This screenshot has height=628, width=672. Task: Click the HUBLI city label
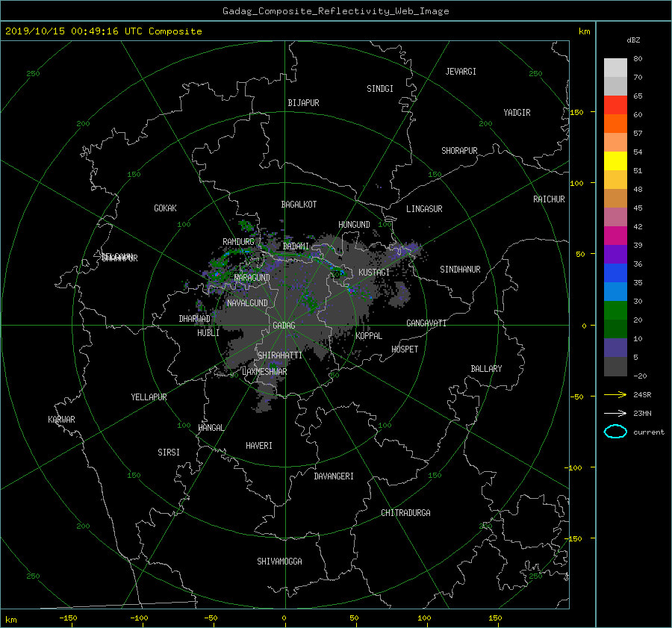208,333
